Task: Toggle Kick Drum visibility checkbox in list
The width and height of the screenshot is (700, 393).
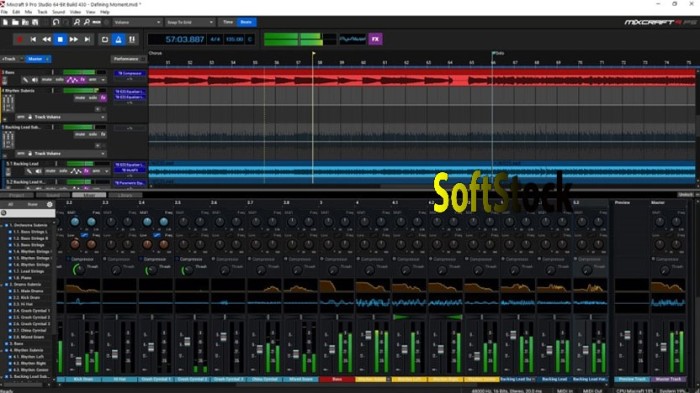Action: click(x=10, y=297)
